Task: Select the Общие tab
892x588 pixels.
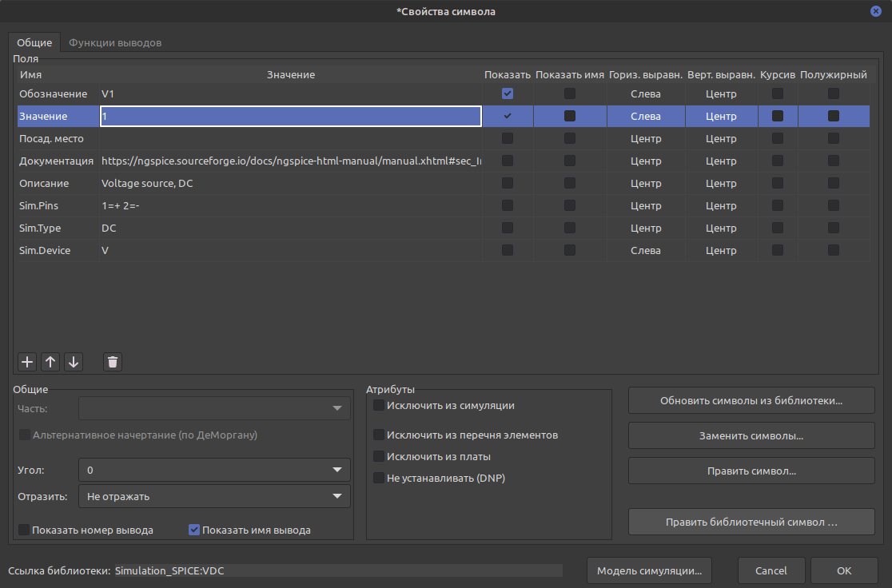Action: (x=34, y=43)
